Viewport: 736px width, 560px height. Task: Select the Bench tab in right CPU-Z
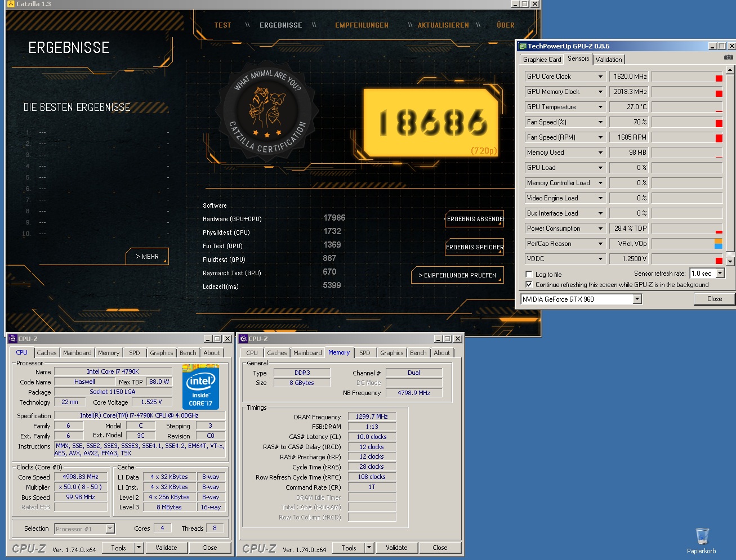pos(418,353)
